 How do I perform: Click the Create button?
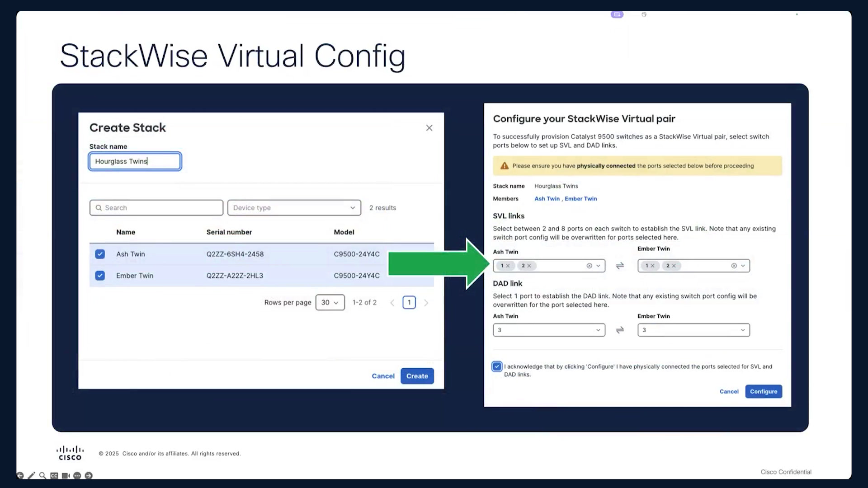pyautogui.click(x=417, y=376)
